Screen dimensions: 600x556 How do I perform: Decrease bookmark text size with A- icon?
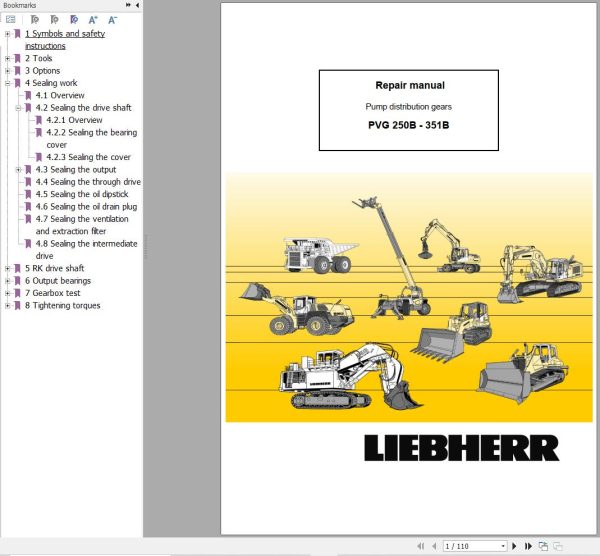pyautogui.click(x=112, y=20)
